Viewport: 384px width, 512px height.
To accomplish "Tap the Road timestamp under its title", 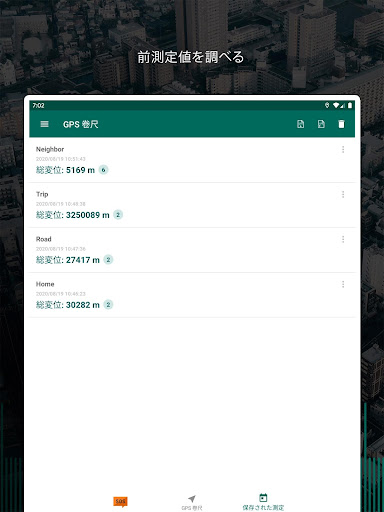I will (x=61, y=249).
